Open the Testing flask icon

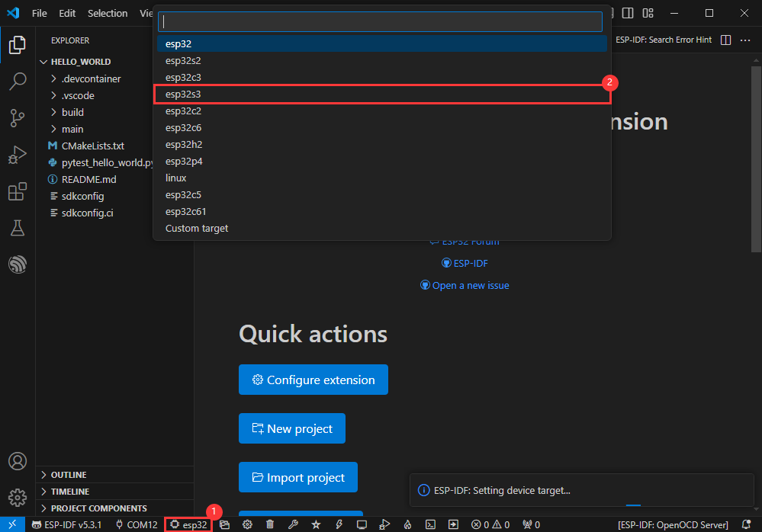[x=17, y=228]
